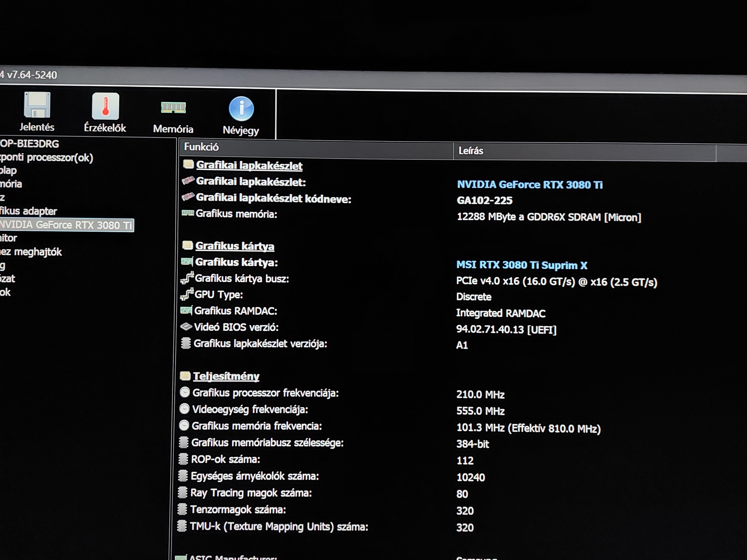Select the '94.02.71.40.13 [UEFI]' BIOS version value
This screenshot has height=560, width=747.
click(506, 330)
